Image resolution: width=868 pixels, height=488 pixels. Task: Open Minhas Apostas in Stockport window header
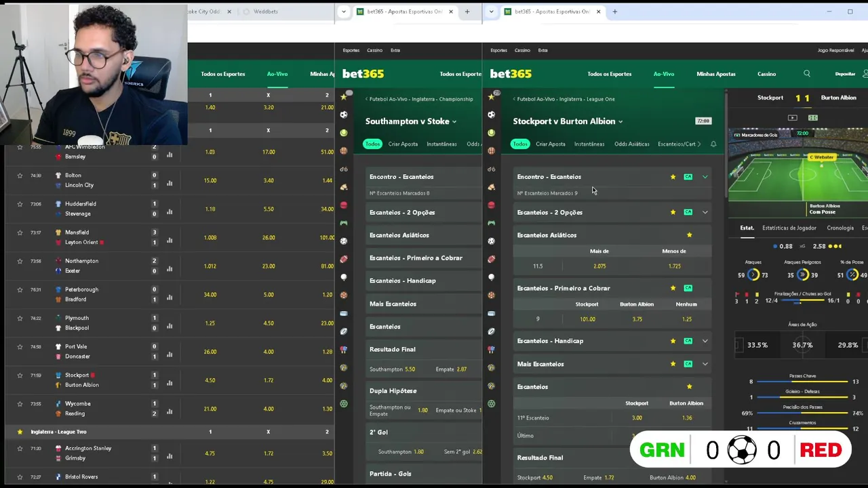(716, 74)
